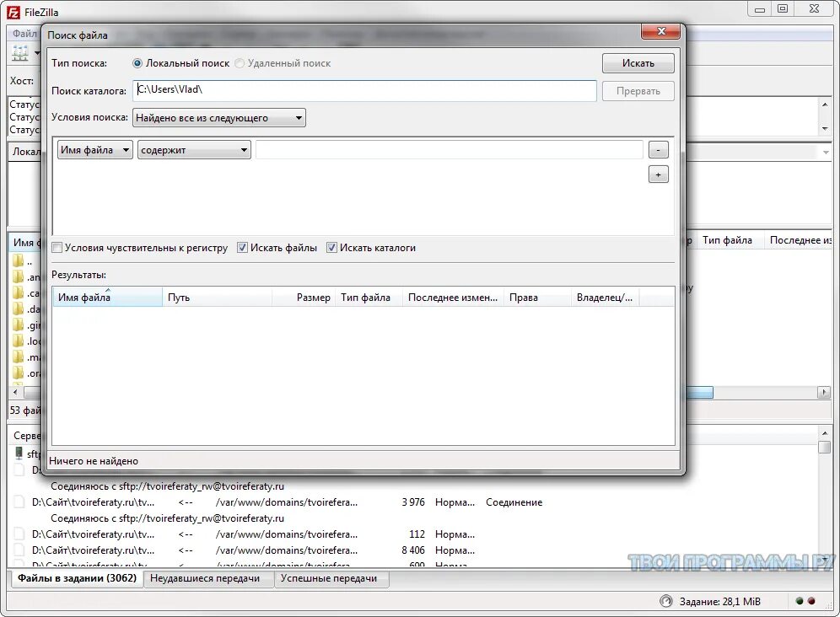Click log pane scroll down arrow
840x617 pixels.
point(825,129)
